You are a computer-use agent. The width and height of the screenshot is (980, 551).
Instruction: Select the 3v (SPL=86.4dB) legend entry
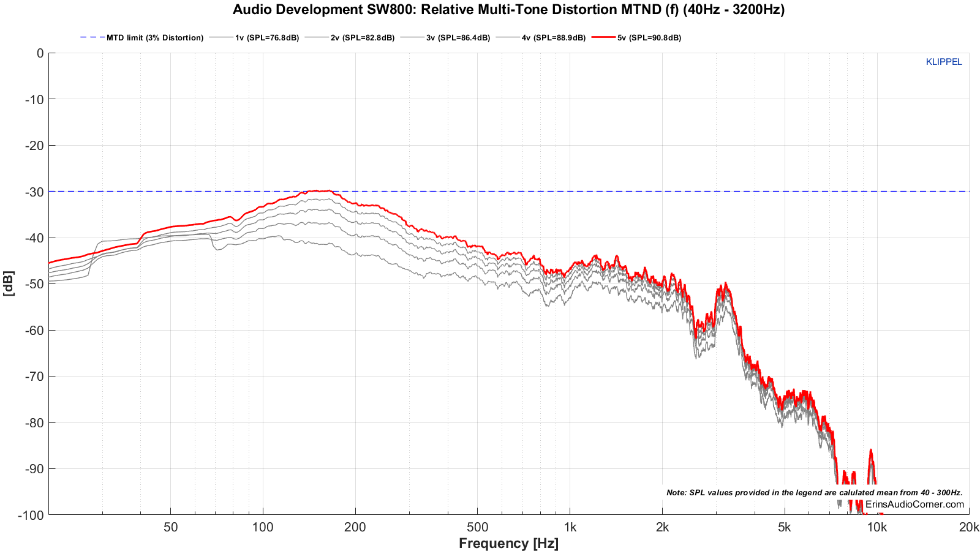[445, 37]
